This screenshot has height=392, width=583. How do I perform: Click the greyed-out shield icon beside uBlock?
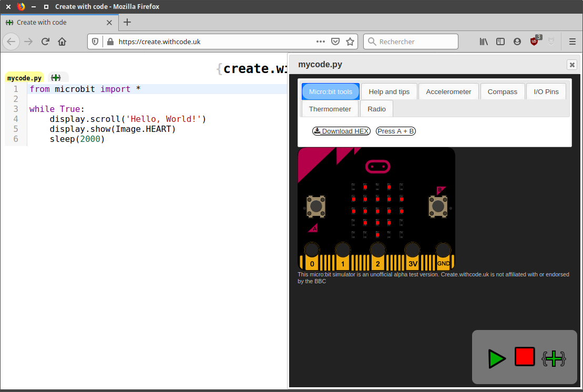tap(551, 42)
